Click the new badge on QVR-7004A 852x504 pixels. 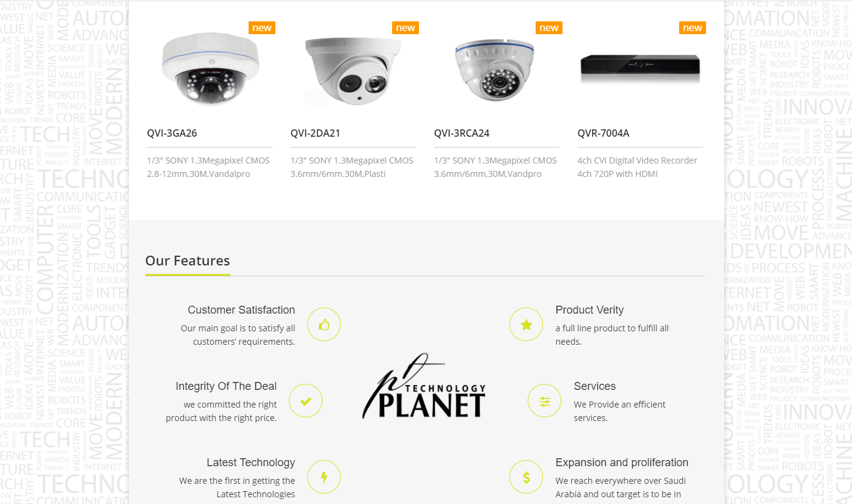[693, 28]
